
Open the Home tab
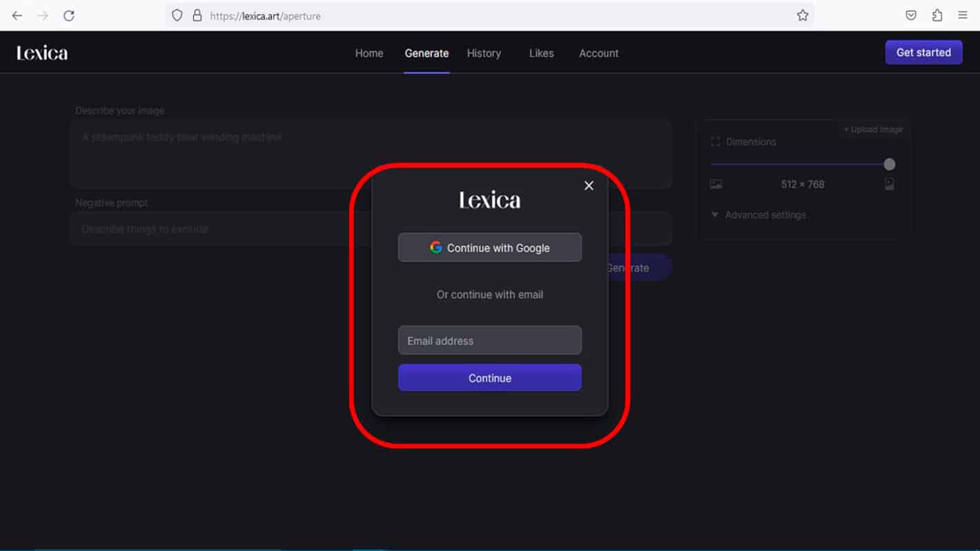[x=369, y=53]
